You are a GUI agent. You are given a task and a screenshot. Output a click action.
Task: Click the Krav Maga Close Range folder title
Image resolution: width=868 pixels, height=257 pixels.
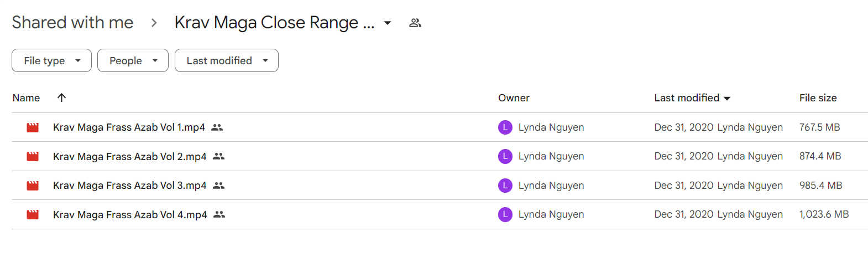(x=274, y=22)
